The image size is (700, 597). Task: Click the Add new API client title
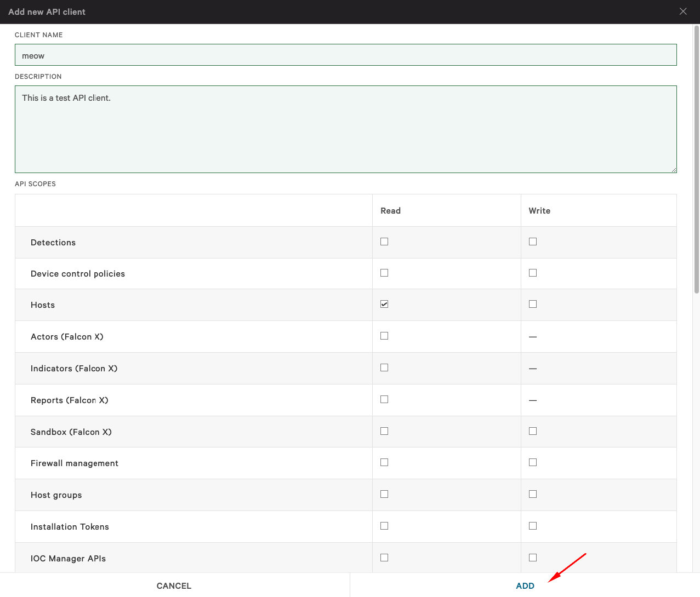[x=47, y=12]
